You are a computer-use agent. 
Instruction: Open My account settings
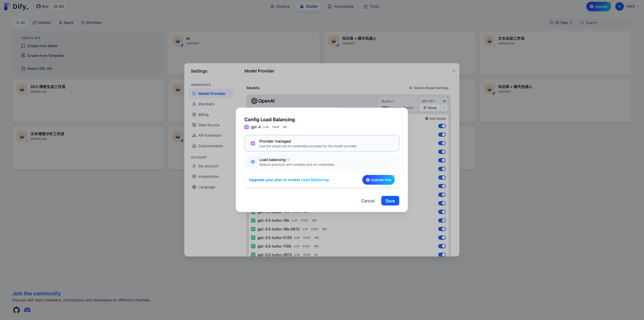211,166
